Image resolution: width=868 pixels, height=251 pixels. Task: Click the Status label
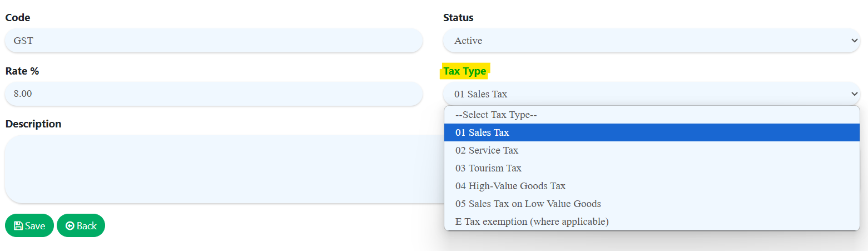pyautogui.click(x=458, y=18)
